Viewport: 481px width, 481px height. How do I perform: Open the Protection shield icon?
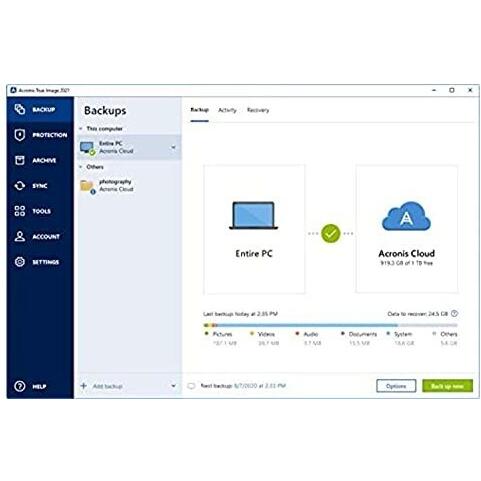click(20, 135)
